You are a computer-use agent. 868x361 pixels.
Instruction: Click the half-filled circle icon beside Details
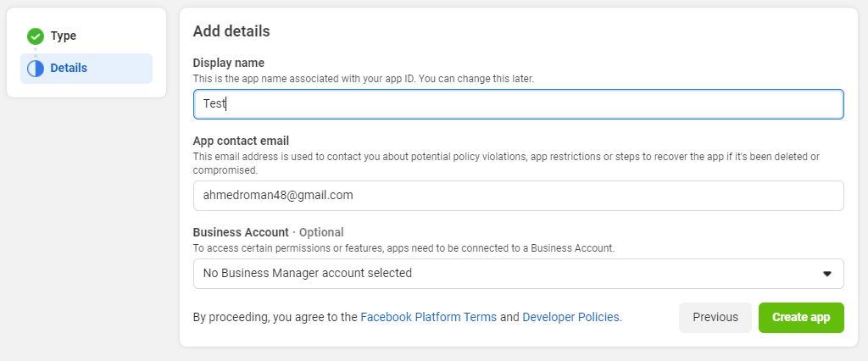click(35, 69)
